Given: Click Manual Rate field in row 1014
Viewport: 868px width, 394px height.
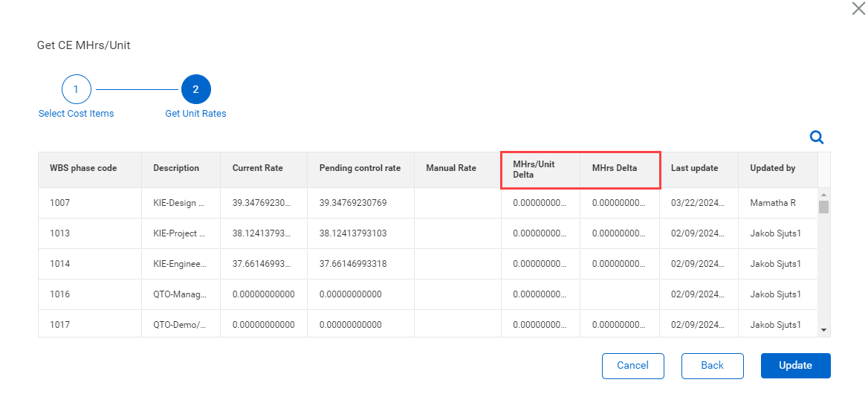Looking at the screenshot, I should (458, 264).
